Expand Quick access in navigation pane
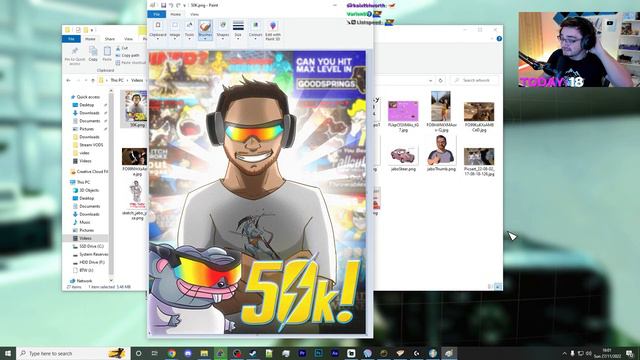The width and height of the screenshot is (640, 360). pos(85,97)
